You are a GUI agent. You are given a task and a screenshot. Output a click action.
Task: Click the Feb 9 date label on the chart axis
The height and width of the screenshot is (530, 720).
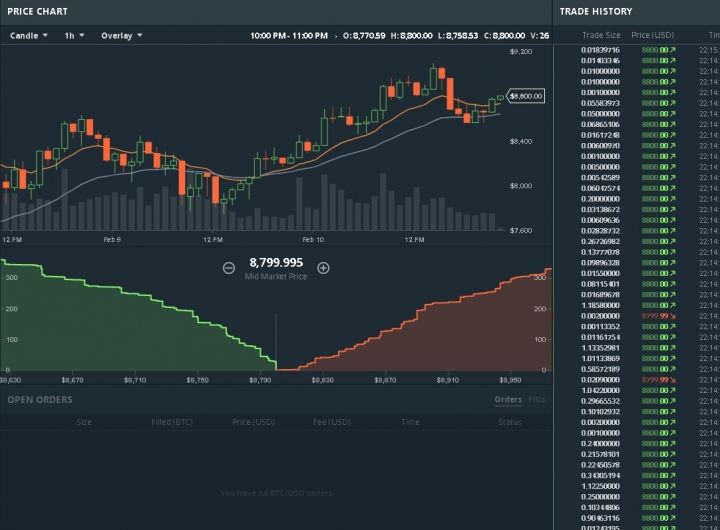tap(112, 240)
